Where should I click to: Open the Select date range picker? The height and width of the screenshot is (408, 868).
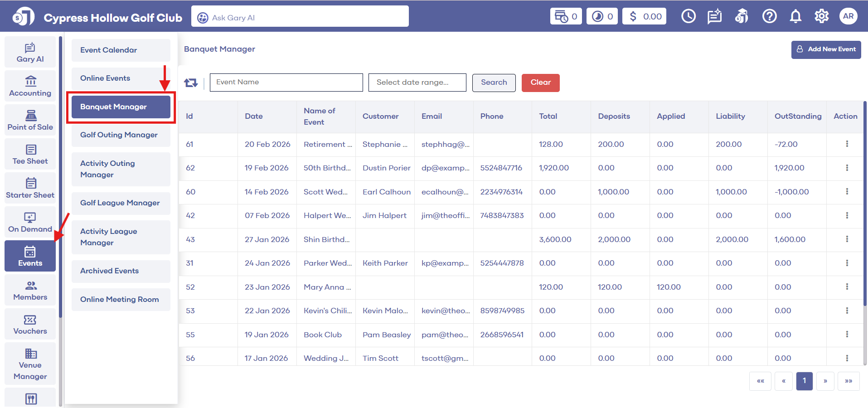[417, 83]
